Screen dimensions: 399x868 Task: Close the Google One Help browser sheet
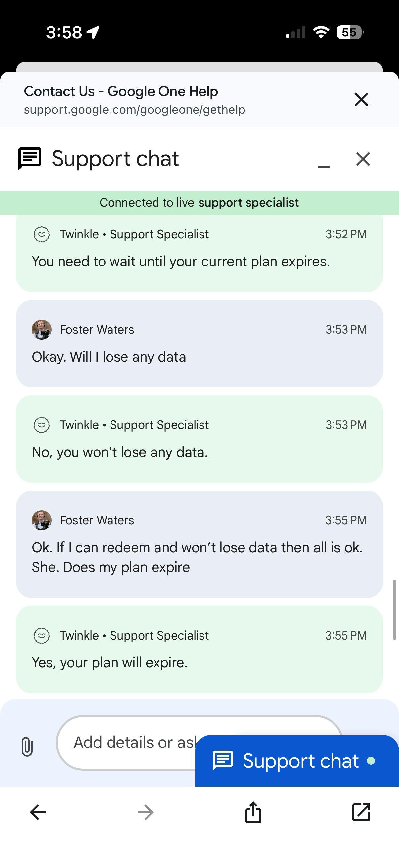point(361,99)
